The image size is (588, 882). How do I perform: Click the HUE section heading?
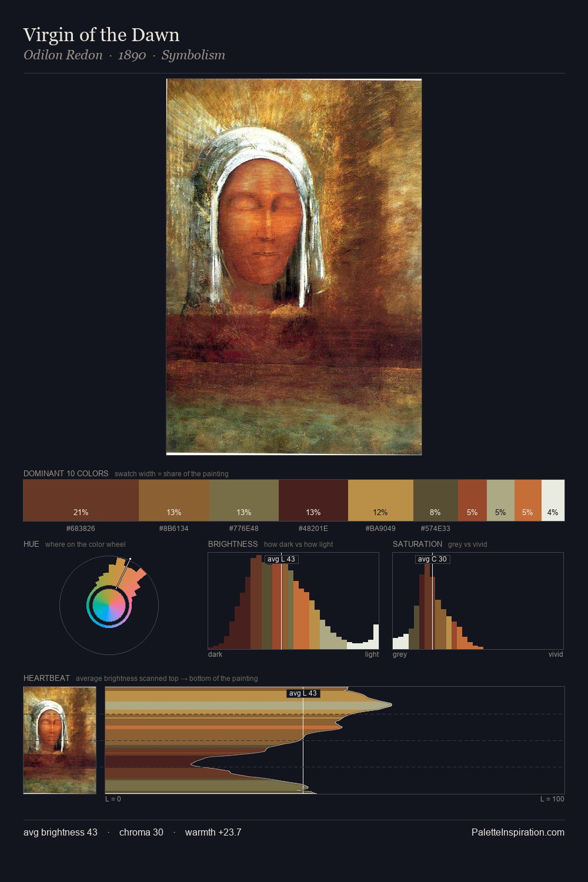coord(31,544)
